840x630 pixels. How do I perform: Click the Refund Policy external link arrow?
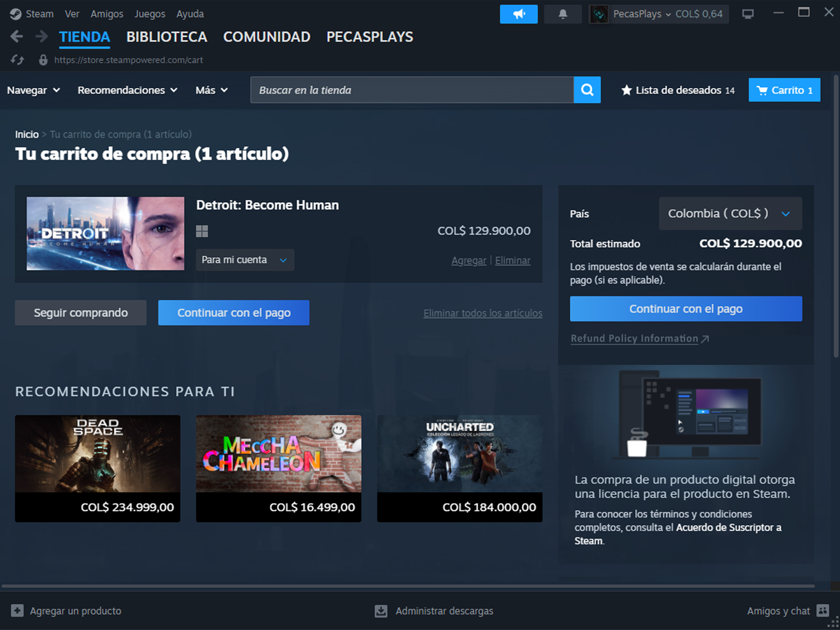(705, 339)
